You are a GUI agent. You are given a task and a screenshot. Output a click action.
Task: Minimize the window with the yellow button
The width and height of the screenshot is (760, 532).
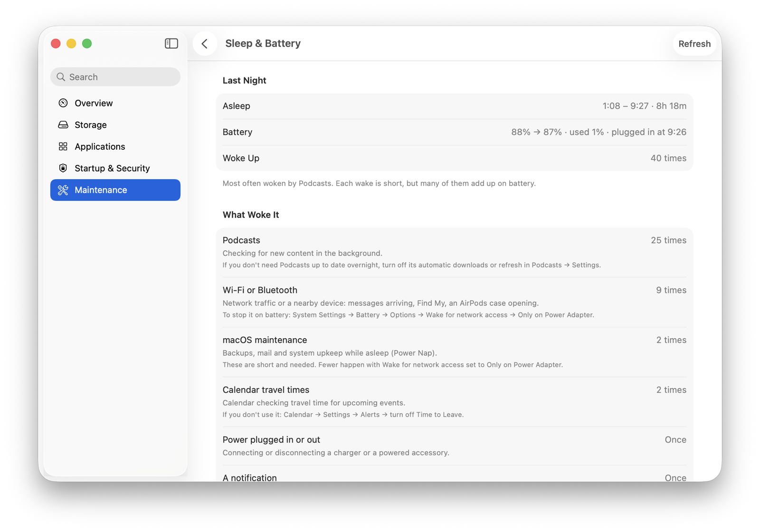coord(71,44)
